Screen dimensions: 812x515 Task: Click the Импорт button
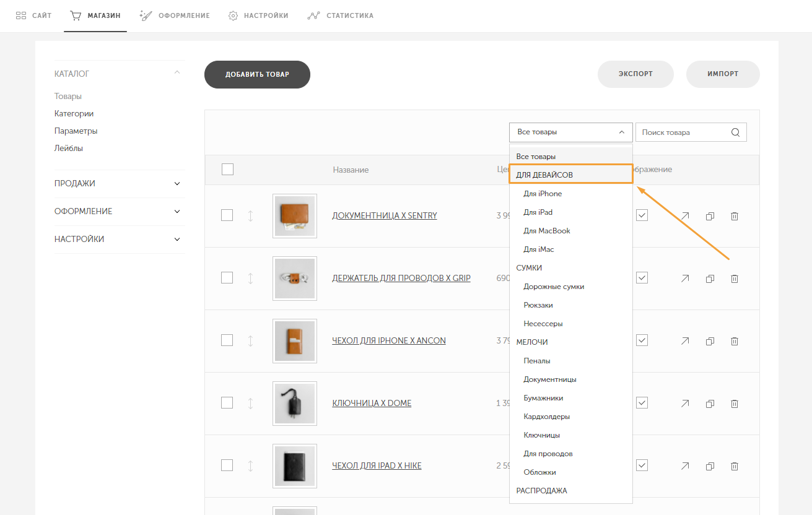[723, 74]
